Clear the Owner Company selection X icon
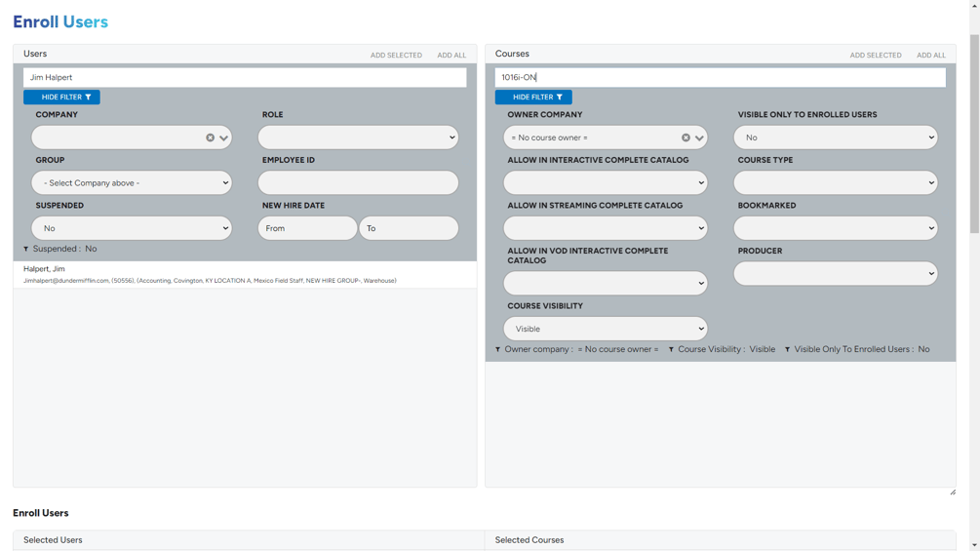The width and height of the screenshot is (980, 551). pyautogui.click(x=686, y=138)
